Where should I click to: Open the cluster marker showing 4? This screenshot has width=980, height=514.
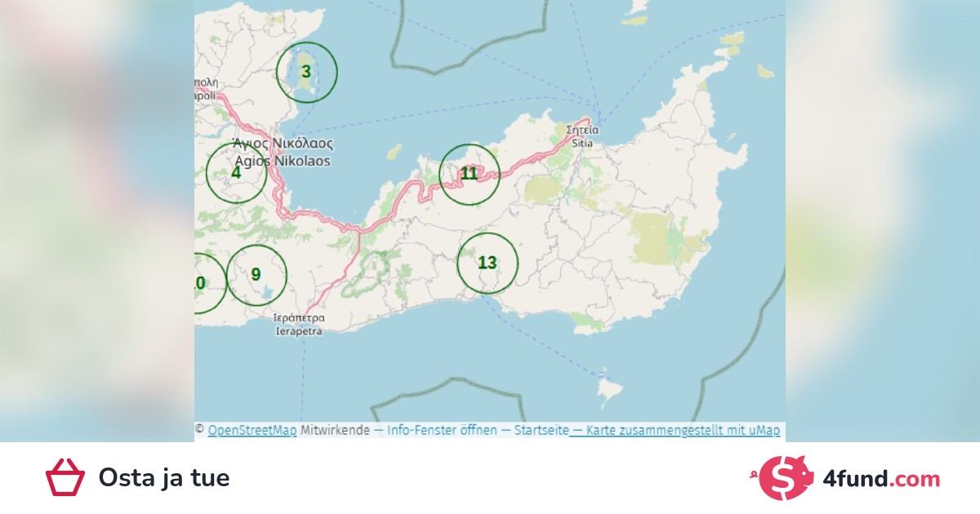236,173
